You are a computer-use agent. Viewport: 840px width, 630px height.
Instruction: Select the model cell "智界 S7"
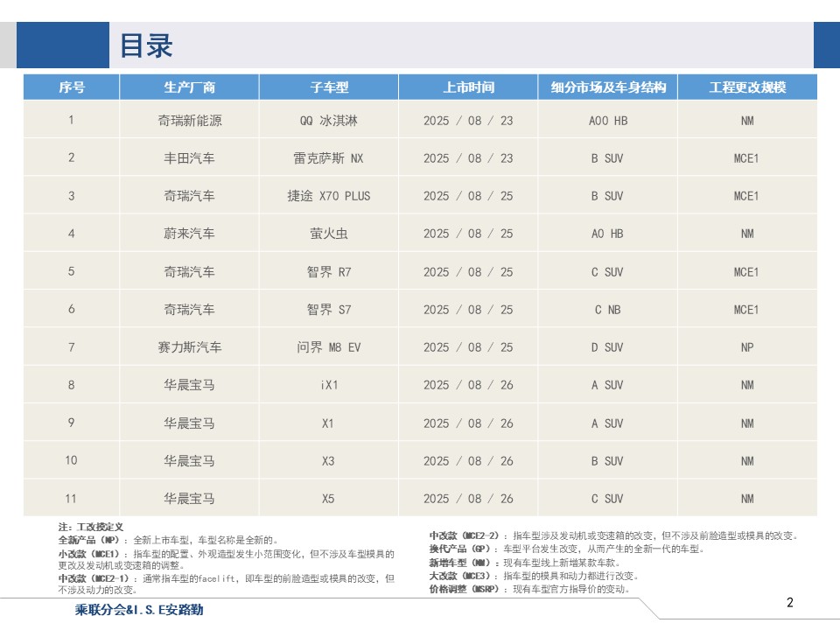[x=329, y=309]
